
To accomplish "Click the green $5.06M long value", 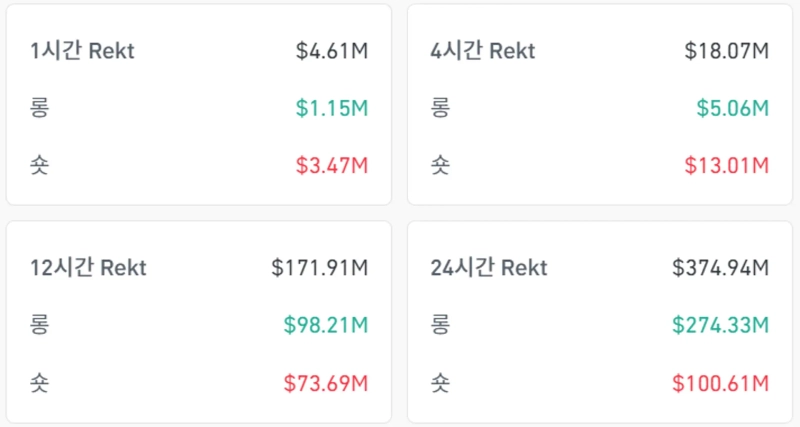I will (x=732, y=108).
